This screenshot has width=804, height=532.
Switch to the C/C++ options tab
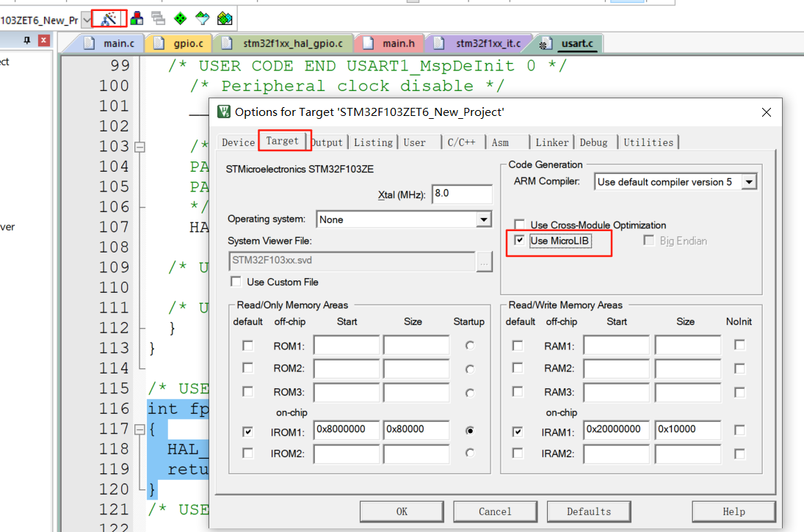coord(463,142)
